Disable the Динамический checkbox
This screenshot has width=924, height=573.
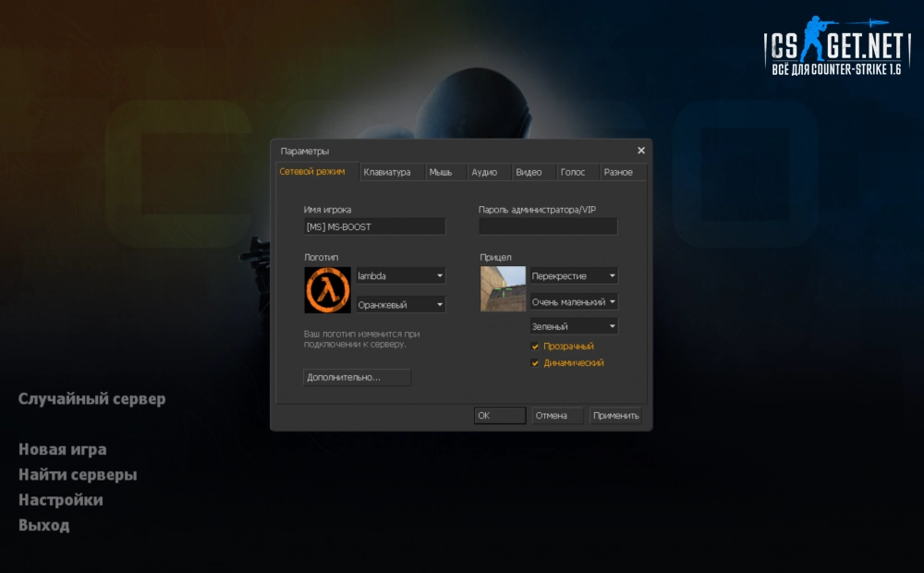tap(535, 363)
